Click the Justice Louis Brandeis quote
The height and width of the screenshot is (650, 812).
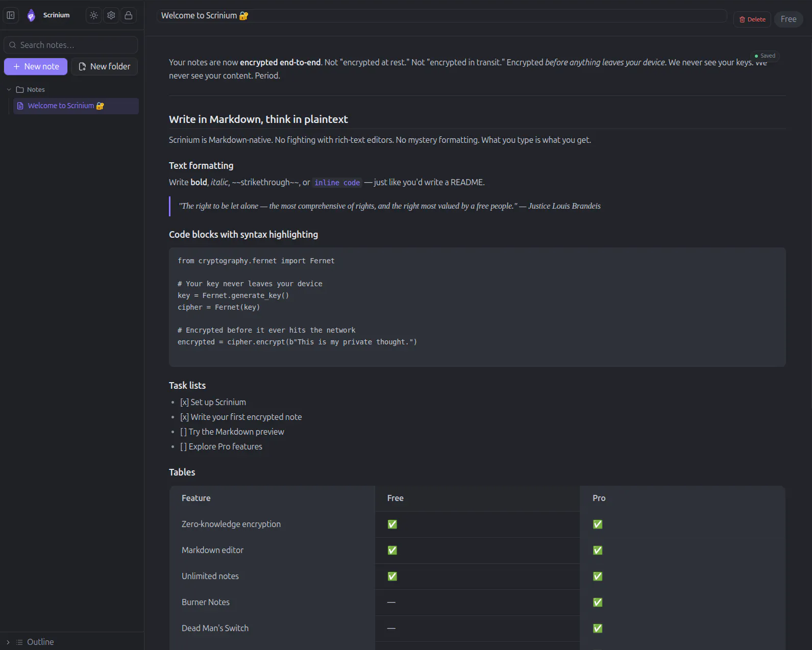coord(389,206)
